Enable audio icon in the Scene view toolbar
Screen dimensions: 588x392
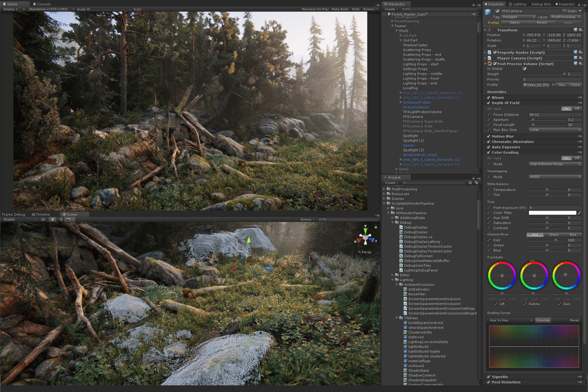[x=60, y=219]
